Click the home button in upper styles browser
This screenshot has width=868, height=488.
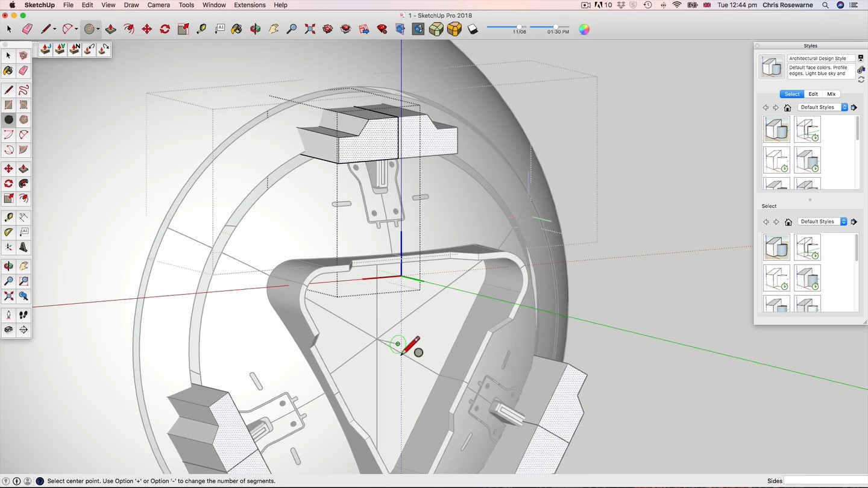(x=787, y=108)
